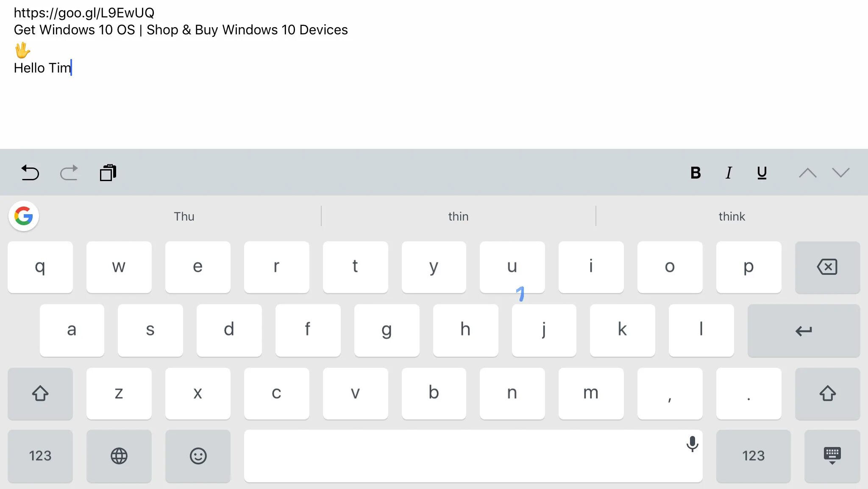
Task: Toggle underline formatting
Action: (762, 173)
